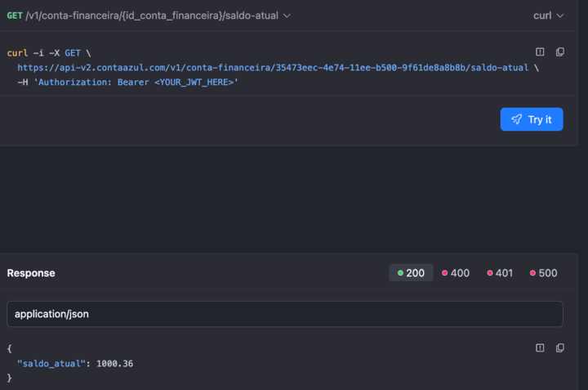Copy the curl request code
This screenshot has height=390, width=588.
[x=559, y=52]
